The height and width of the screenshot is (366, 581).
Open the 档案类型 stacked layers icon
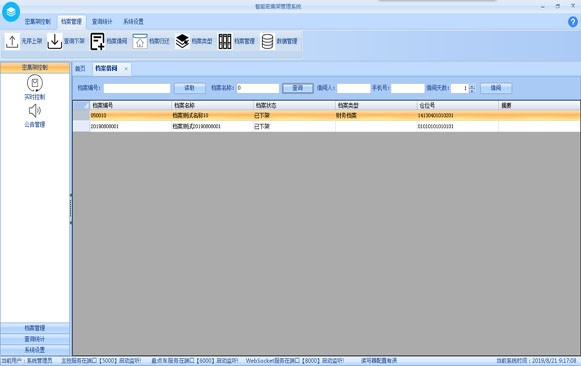182,41
